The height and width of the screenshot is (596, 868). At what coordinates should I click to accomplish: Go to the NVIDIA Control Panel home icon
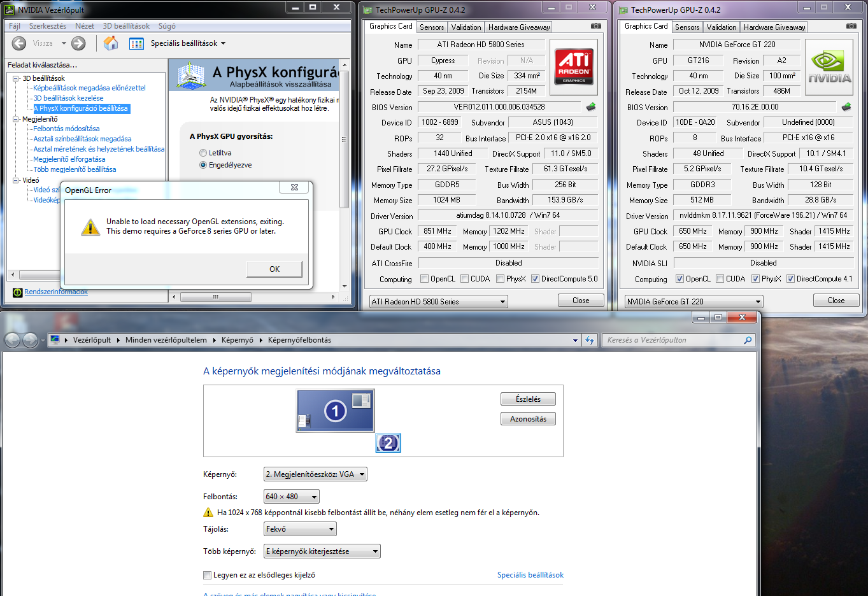[x=111, y=43]
